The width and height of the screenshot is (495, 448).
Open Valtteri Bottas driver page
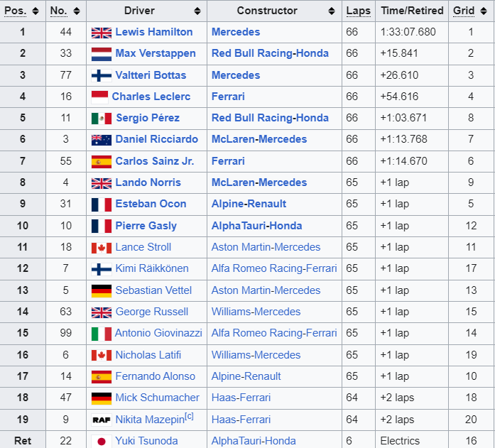point(151,75)
